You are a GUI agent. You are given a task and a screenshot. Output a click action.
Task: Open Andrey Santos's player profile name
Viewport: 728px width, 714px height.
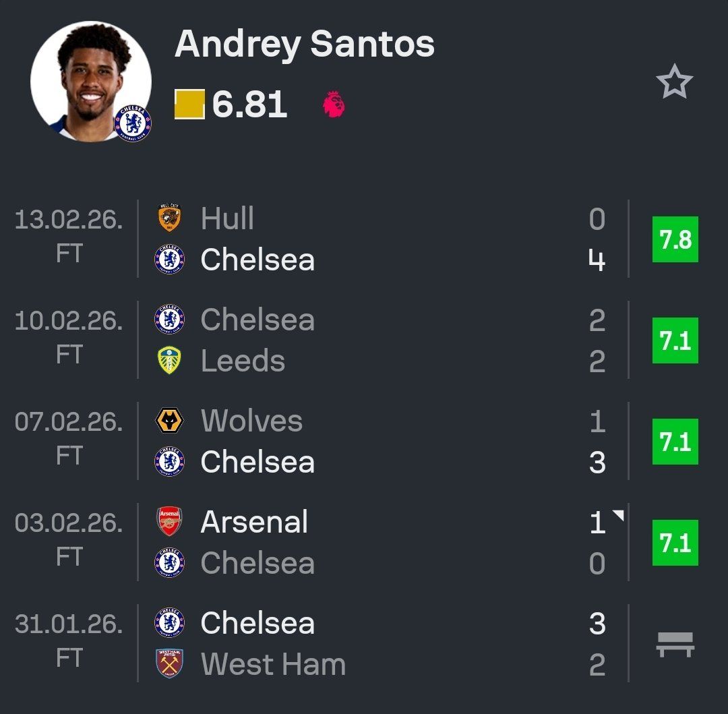tap(305, 45)
